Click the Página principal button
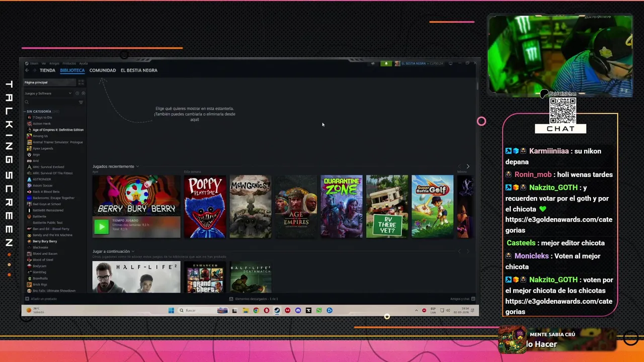The image size is (644, 362). tap(50, 82)
